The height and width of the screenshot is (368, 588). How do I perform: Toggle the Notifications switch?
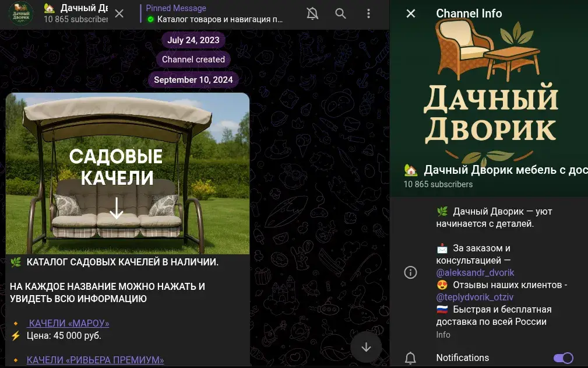[564, 358]
